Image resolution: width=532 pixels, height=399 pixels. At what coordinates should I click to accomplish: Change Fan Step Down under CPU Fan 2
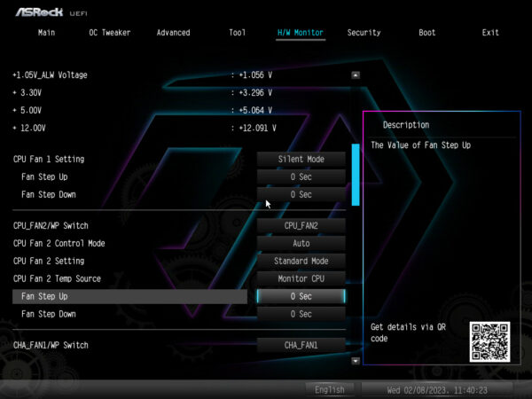point(301,314)
